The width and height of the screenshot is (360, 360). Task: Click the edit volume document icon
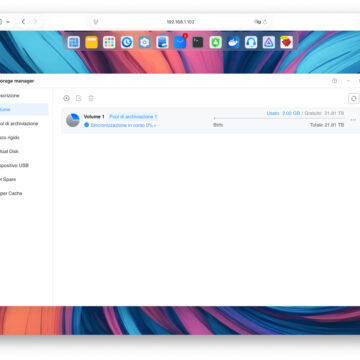point(78,98)
